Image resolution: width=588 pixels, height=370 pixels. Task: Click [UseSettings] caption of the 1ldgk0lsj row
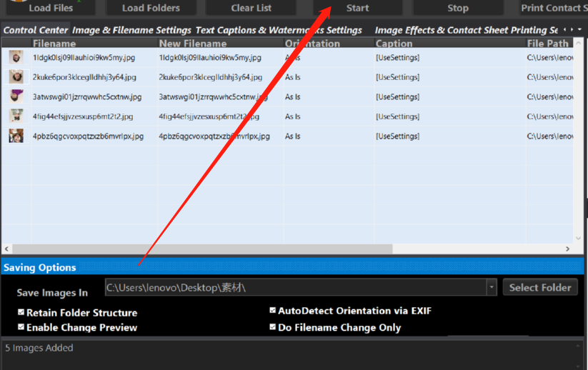click(x=397, y=58)
